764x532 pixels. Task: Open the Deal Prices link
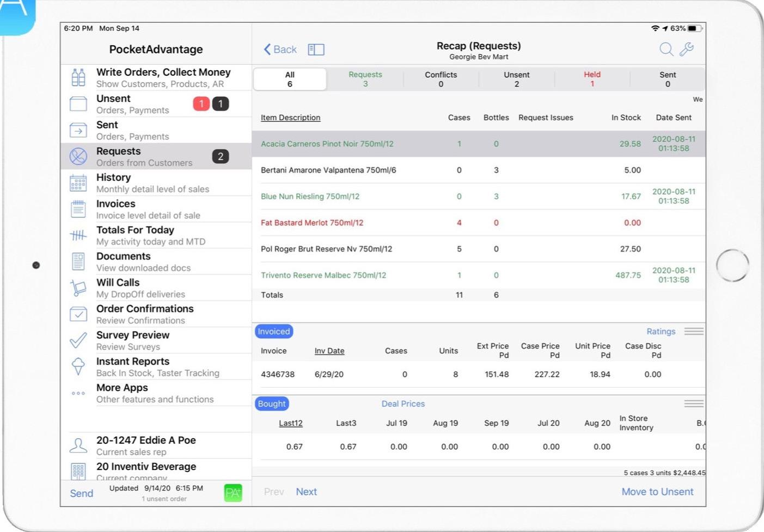[x=403, y=403]
